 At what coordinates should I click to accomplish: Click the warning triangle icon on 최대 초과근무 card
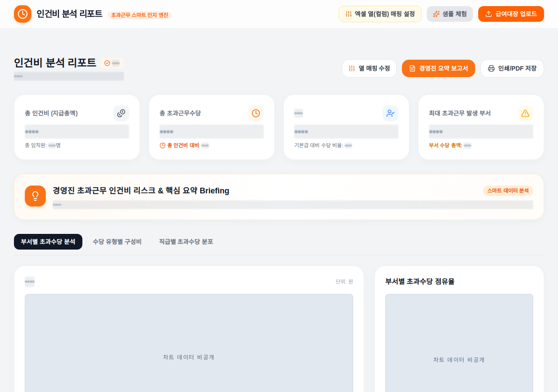click(525, 113)
